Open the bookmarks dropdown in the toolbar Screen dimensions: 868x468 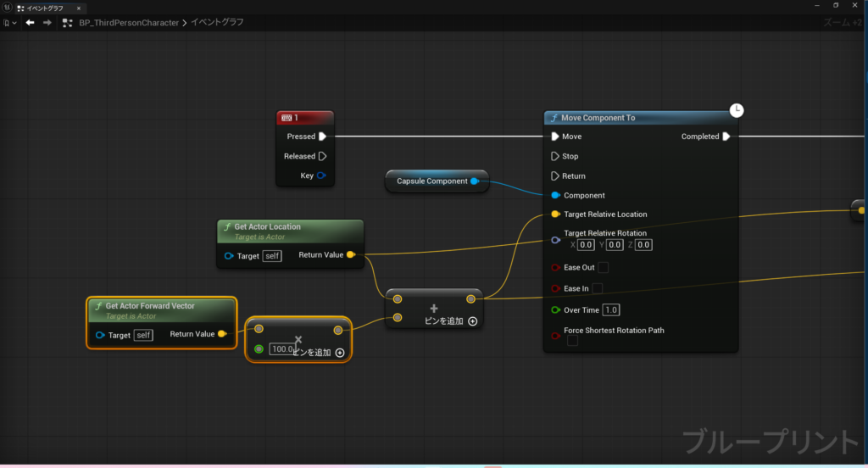(x=10, y=23)
